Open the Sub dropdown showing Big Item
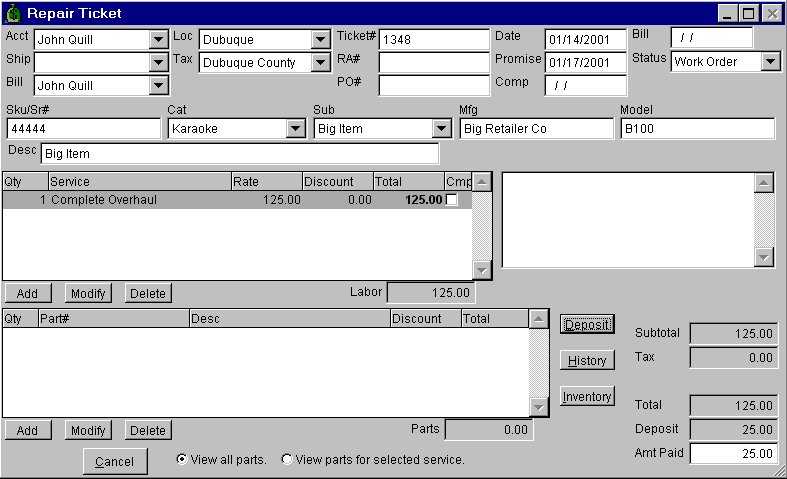The image size is (787, 479). tap(441, 129)
